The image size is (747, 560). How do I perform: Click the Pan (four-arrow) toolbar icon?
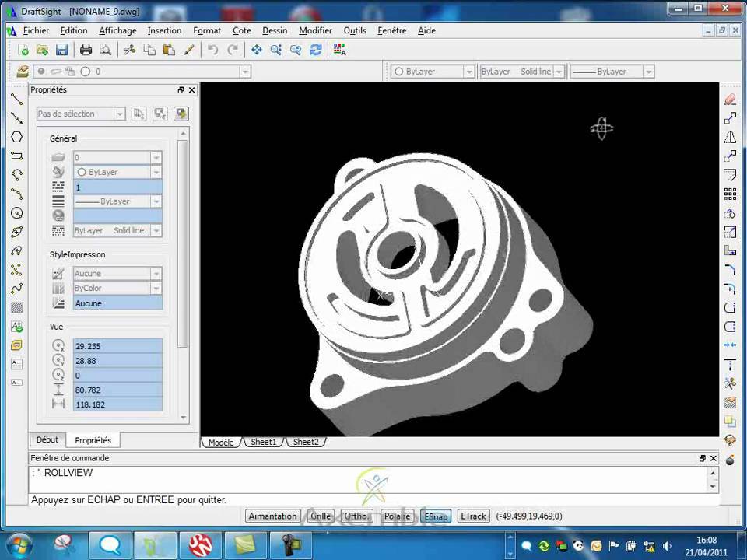pyautogui.click(x=256, y=50)
